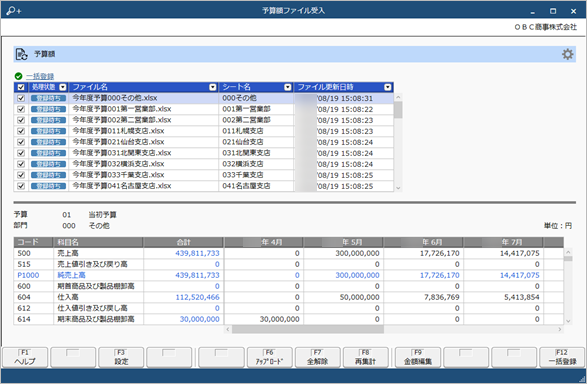Open the ファイル更新日時 column filter dropdown
587x384 pixels.
387,87
